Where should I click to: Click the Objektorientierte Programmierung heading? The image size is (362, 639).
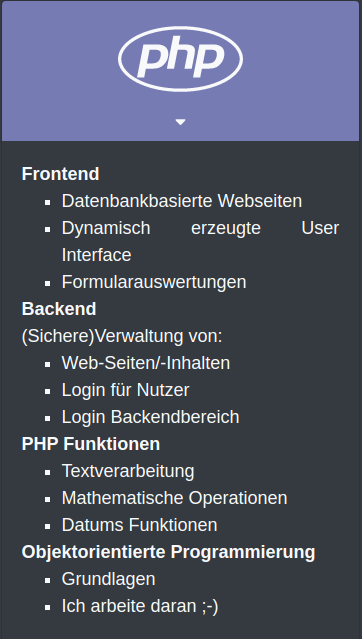coord(168,552)
